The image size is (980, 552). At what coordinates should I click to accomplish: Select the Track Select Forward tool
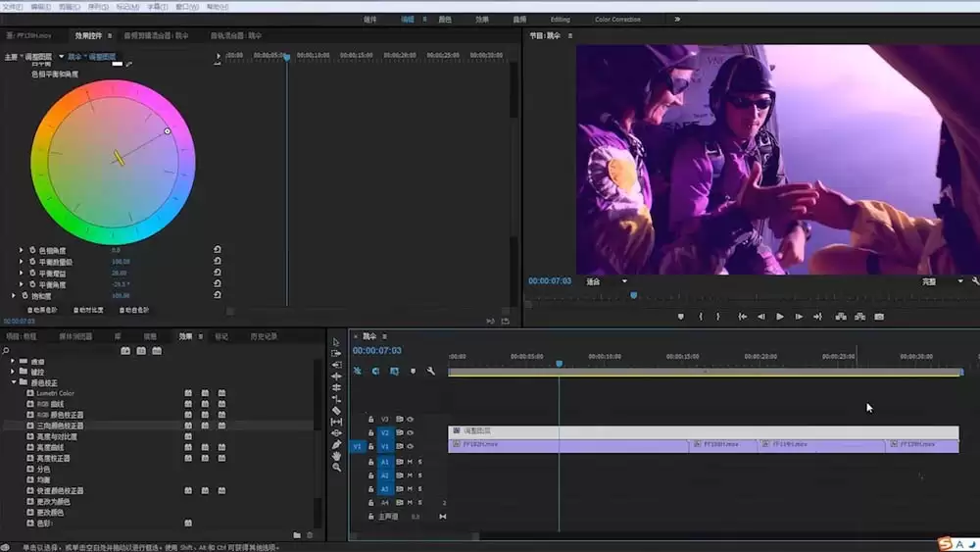click(336, 353)
